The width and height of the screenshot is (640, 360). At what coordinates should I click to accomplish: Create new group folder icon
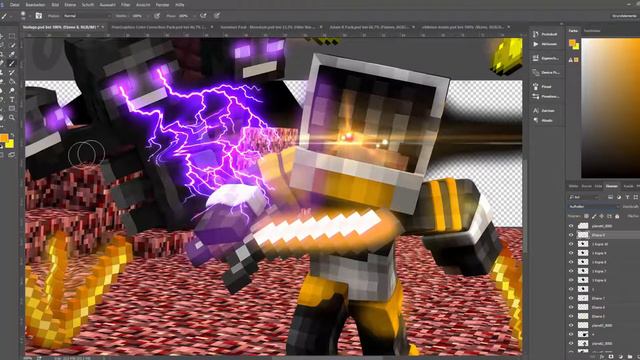630,357
